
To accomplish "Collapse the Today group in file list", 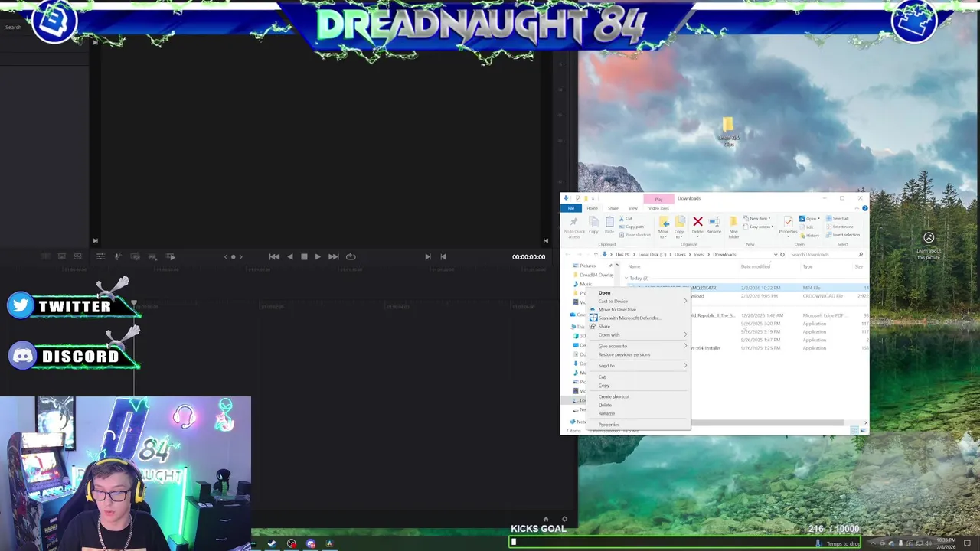I will [626, 278].
